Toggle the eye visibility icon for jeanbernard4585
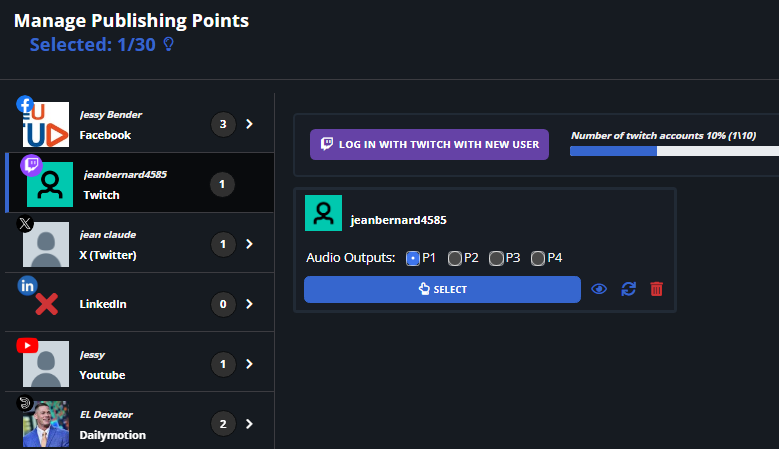The height and width of the screenshot is (449, 779). click(x=599, y=289)
